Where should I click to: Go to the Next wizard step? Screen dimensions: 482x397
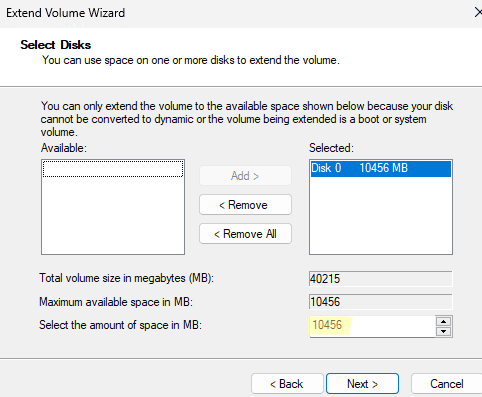(362, 384)
